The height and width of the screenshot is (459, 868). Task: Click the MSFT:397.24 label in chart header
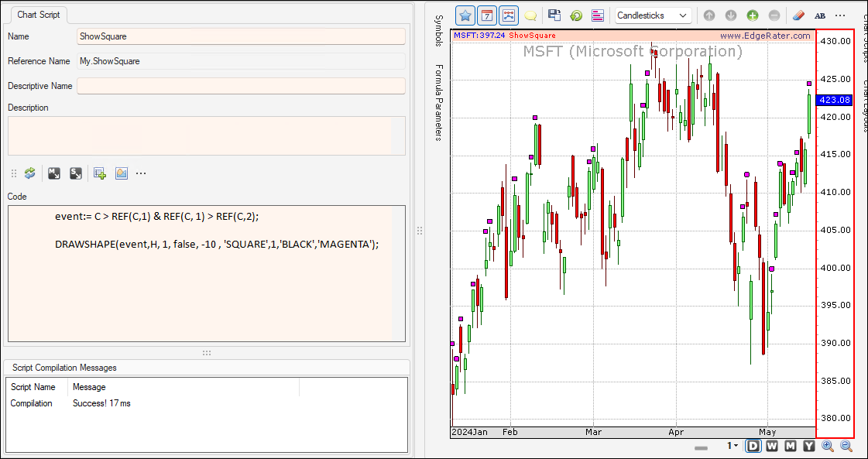pyautogui.click(x=479, y=36)
